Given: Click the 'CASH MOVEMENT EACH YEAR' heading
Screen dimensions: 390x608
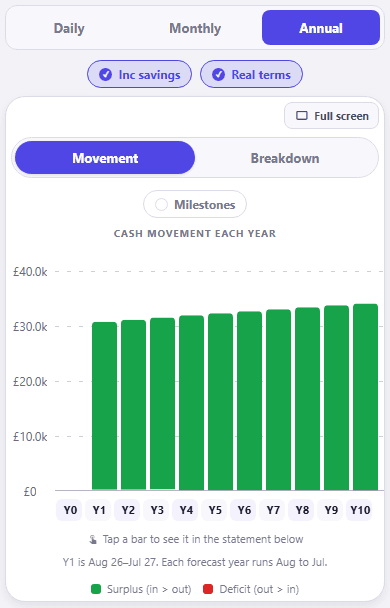Looking at the screenshot, I should (195, 233).
